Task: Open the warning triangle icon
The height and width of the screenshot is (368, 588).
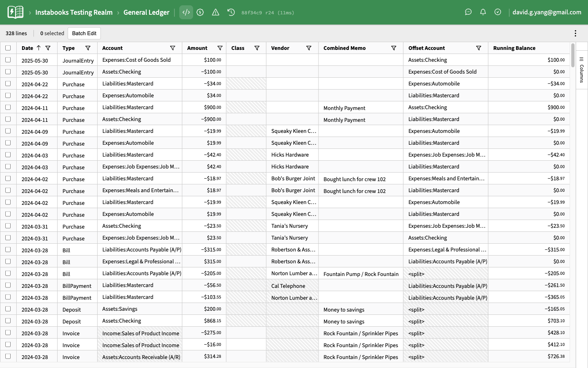Action: tap(216, 12)
